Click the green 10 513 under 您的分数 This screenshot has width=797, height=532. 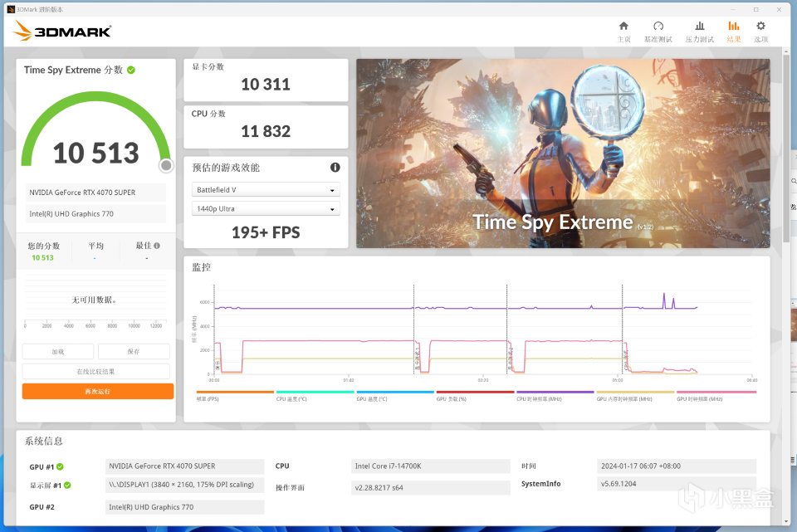tap(42, 257)
